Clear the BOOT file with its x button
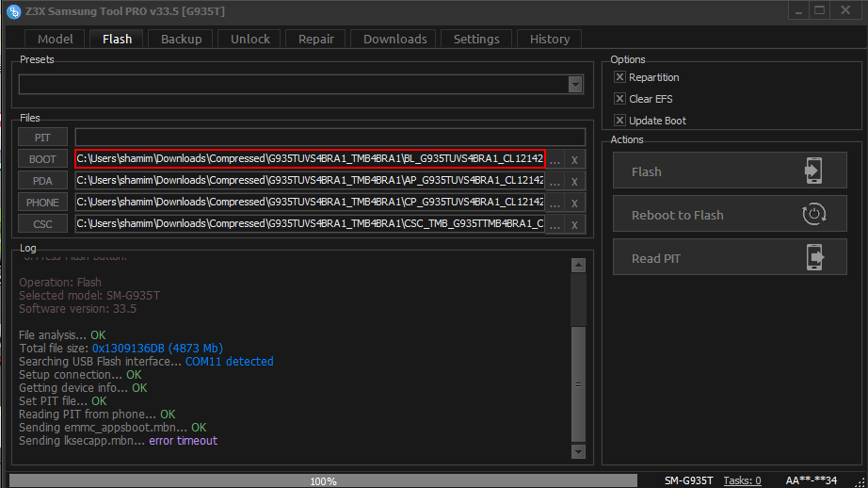The image size is (868, 488). (574, 159)
